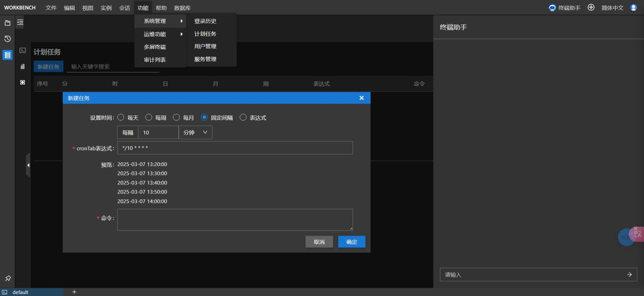
Task: Collapse the side panel with arrow handle
Action: click(x=28, y=165)
